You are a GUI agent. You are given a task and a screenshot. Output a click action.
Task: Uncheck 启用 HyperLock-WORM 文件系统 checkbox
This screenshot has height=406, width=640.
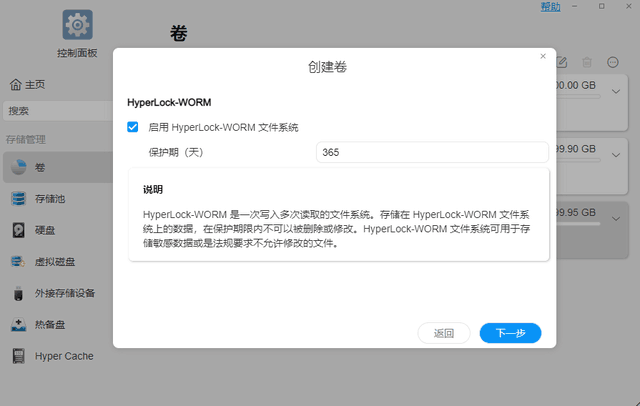click(x=133, y=127)
